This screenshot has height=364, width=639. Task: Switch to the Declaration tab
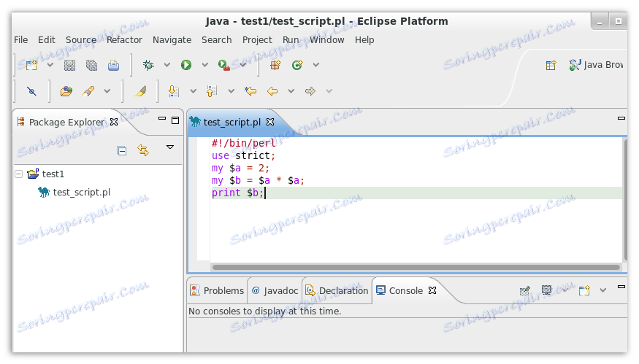[337, 291]
